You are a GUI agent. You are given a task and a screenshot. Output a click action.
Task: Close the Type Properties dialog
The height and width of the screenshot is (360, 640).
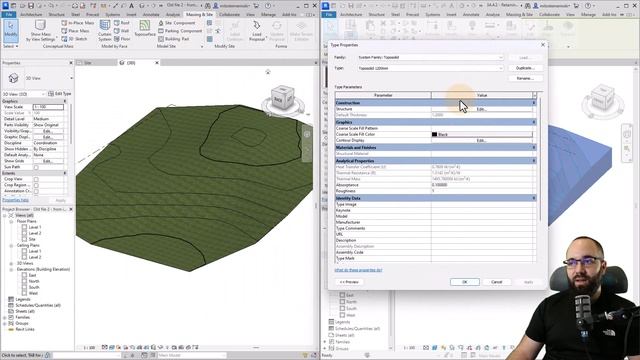[x=542, y=45]
